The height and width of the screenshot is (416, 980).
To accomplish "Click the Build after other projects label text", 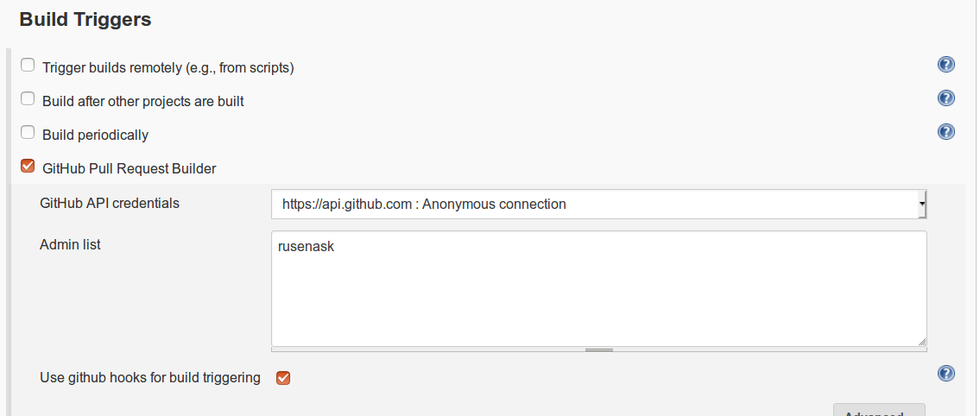I will click(143, 101).
